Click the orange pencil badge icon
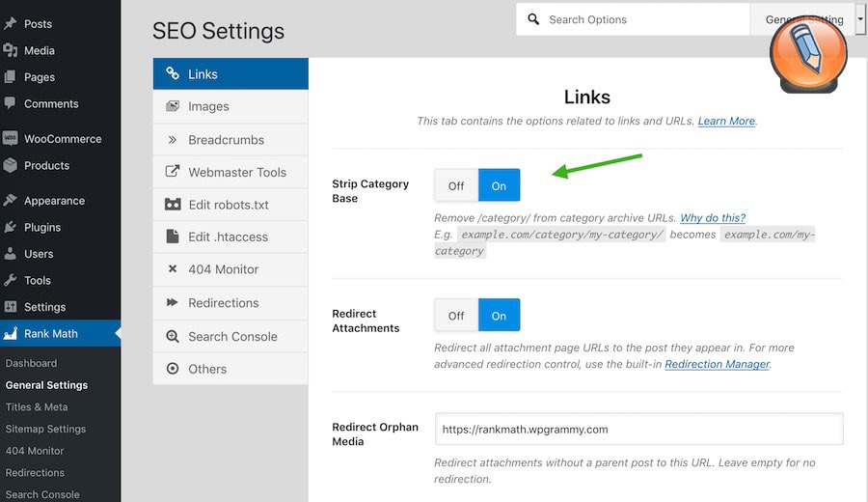Screen dimensions: 868x502 [808, 54]
